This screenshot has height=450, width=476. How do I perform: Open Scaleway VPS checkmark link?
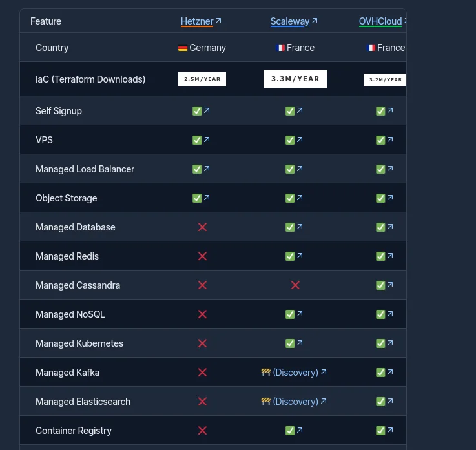[x=294, y=140]
